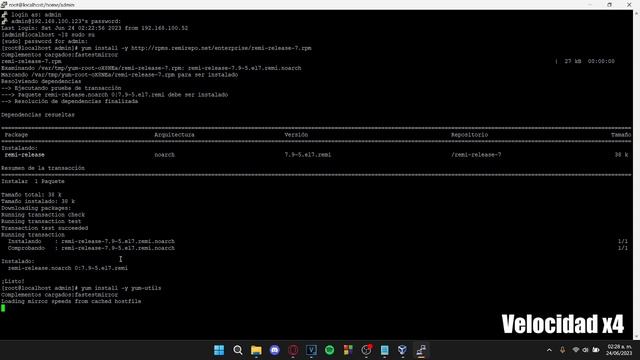Viewport: 640px width, 360px height.
Task: Open the Windows Start menu
Action: point(219,350)
